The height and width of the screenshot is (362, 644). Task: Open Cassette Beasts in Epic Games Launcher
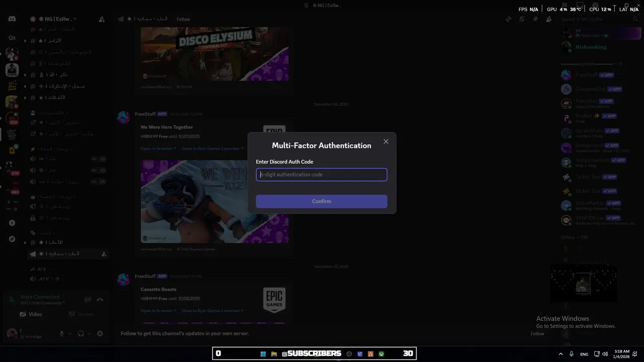[212, 310]
